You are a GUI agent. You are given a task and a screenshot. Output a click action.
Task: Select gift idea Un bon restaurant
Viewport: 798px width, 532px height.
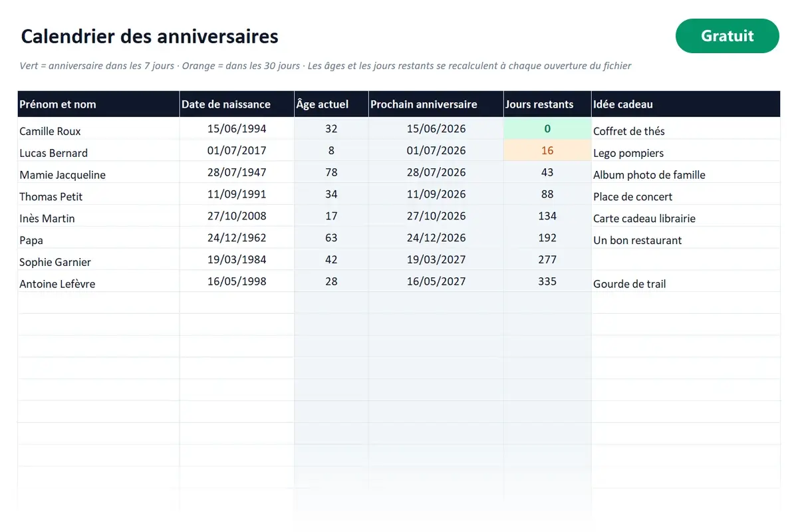pos(686,238)
